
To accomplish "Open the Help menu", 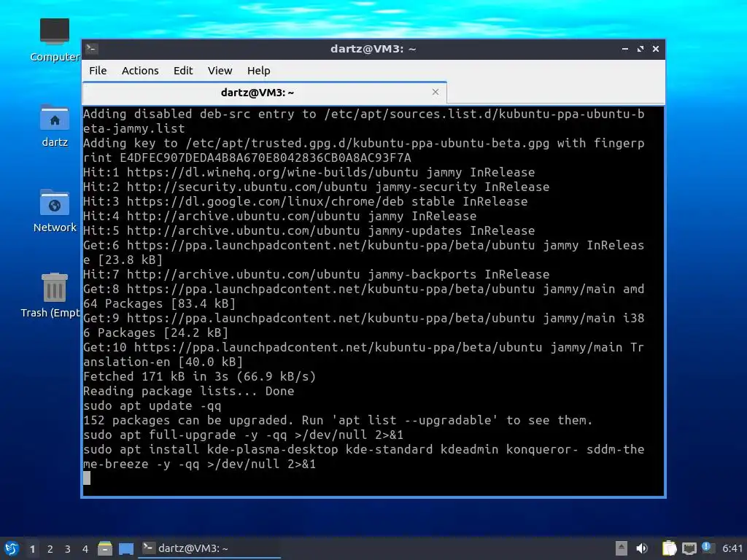I will pos(259,71).
